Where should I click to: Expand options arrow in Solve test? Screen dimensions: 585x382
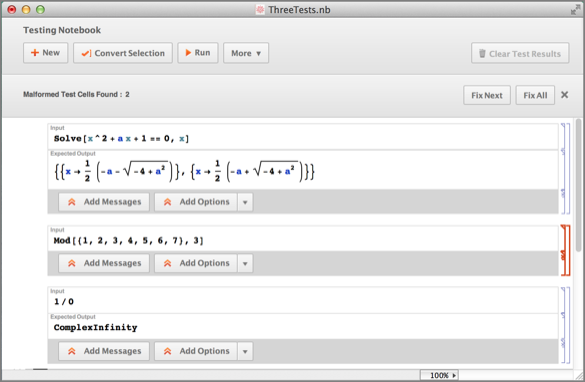coord(245,202)
